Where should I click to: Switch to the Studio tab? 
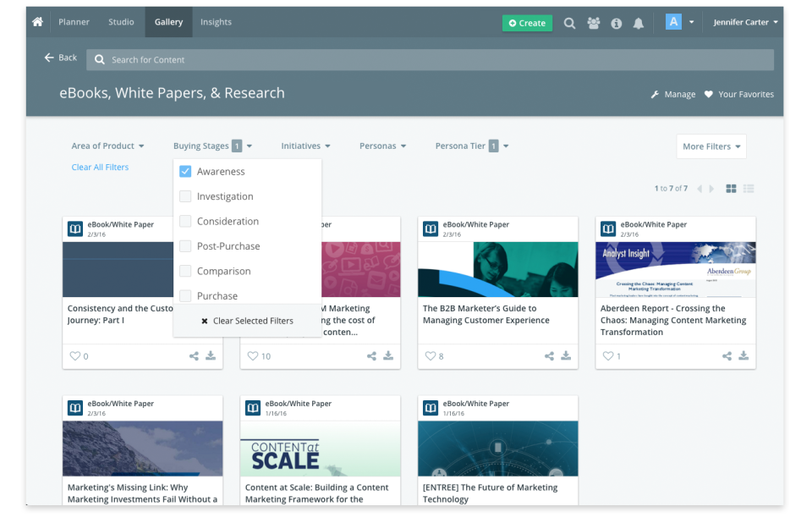pyautogui.click(x=121, y=22)
